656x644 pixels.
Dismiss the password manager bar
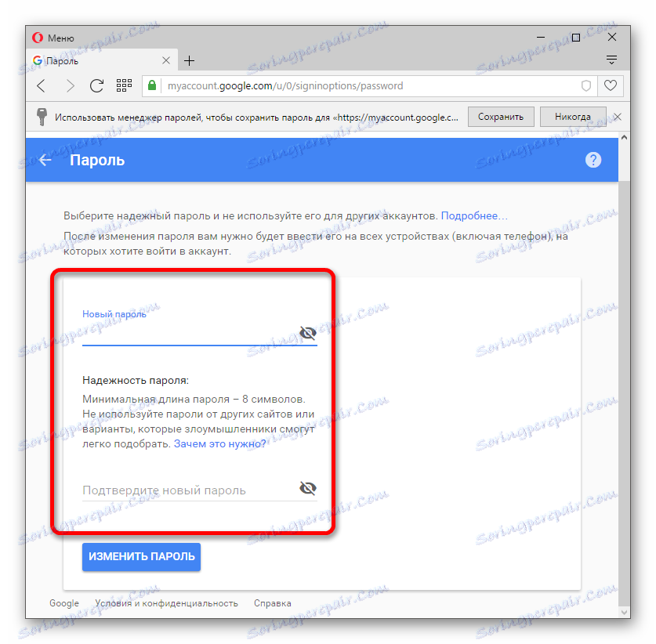(618, 117)
